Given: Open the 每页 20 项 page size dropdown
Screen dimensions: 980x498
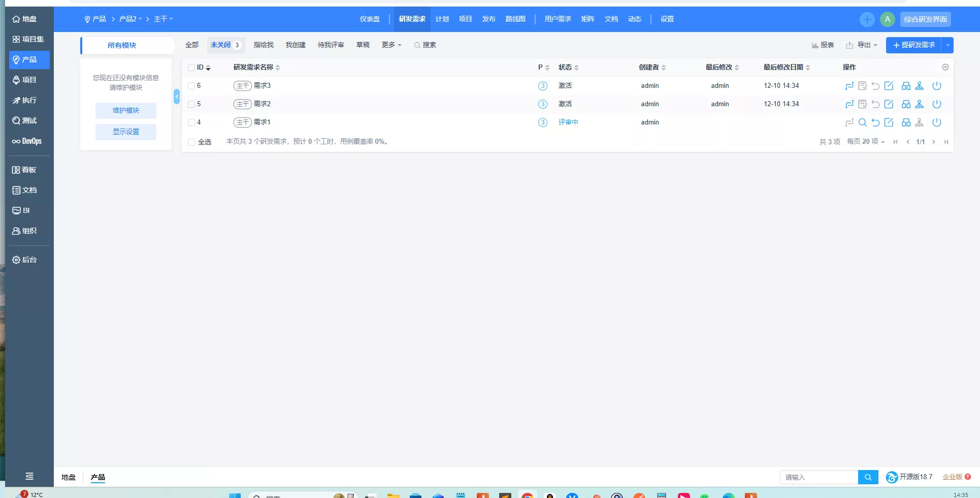Looking at the screenshot, I should pos(865,142).
